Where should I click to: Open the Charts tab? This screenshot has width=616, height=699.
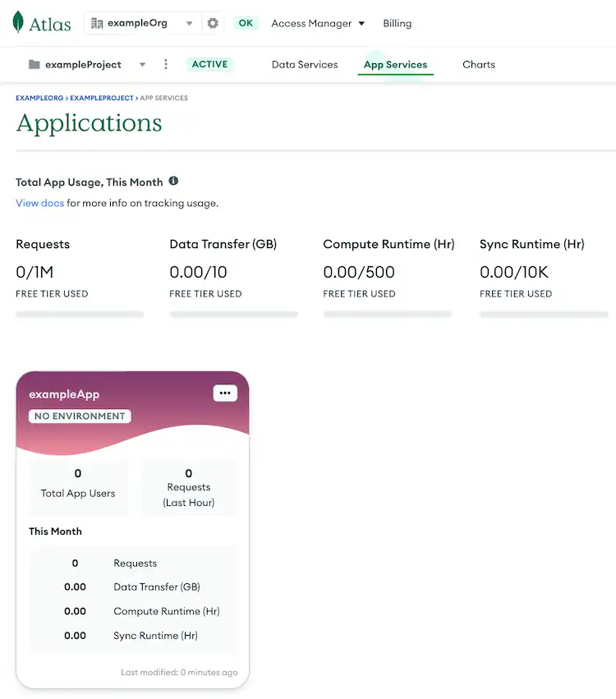(x=479, y=64)
